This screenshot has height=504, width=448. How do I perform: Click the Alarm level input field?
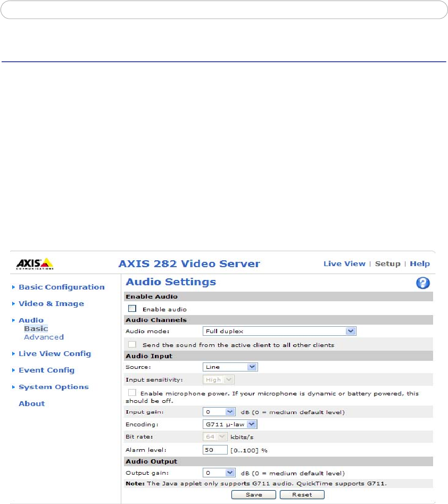215,450
